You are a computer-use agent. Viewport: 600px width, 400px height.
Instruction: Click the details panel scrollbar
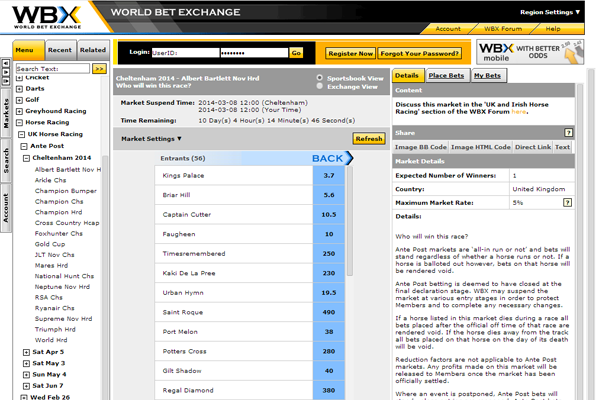(x=580, y=241)
